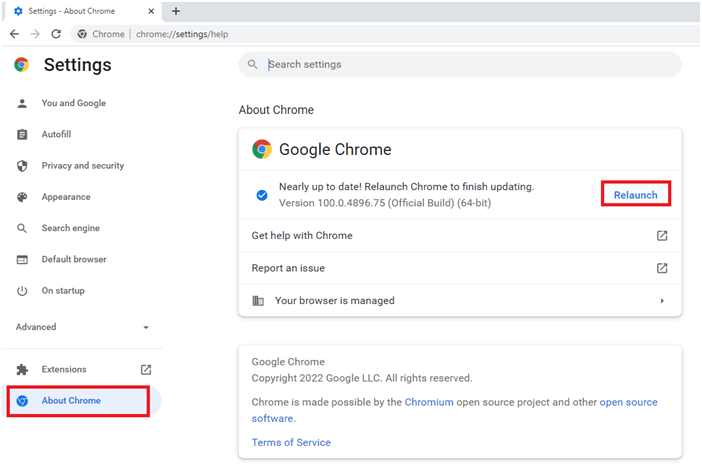702x472 pixels.
Task: Click the dropdown arrow beside Advanced
Action: pos(146,327)
